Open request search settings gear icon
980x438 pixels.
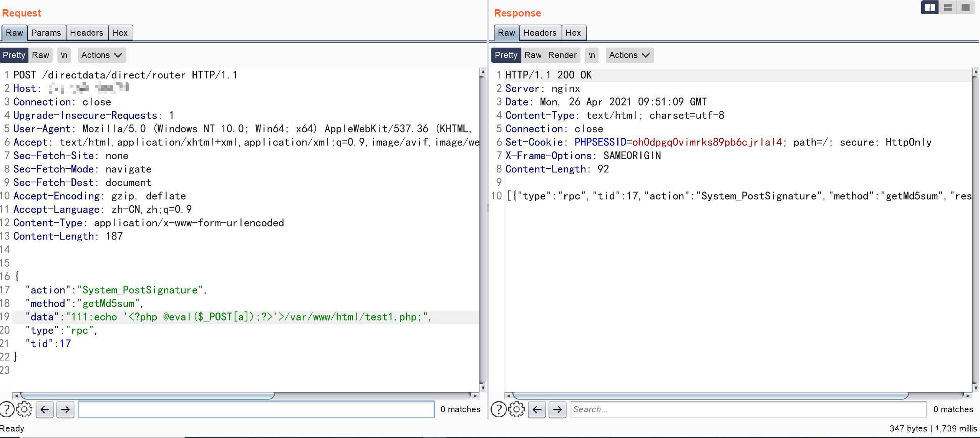click(24, 409)
